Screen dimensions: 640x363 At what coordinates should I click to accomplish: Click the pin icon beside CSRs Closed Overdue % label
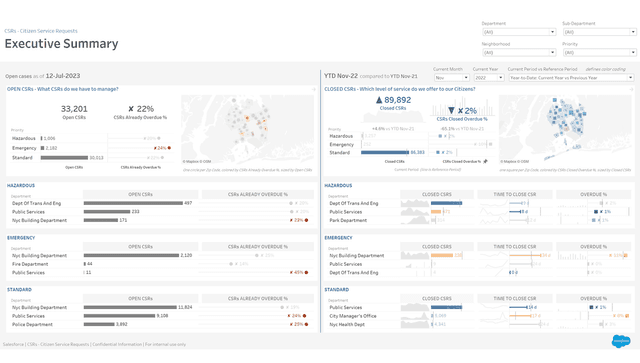pyautogui.click(x=485, y=161)
